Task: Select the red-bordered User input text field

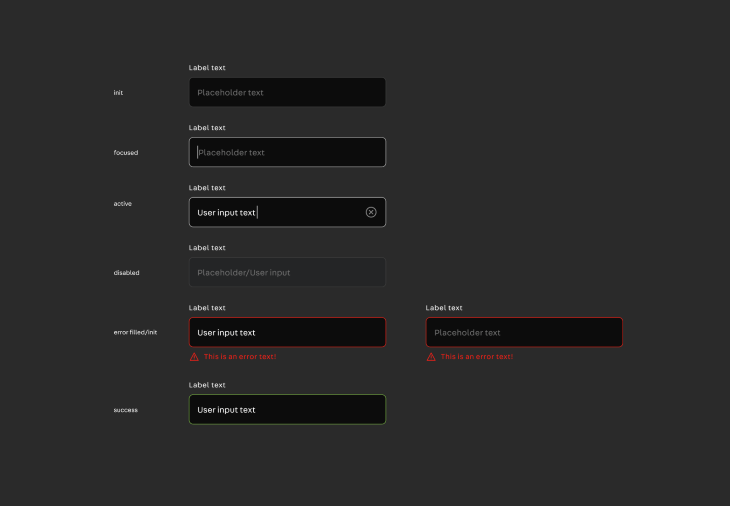Action: click(x=287, y=332)
